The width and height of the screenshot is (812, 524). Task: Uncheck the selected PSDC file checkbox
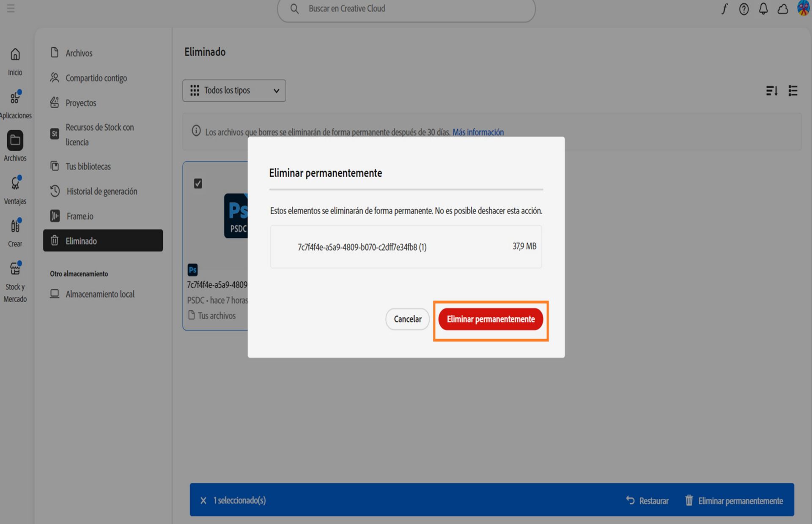(198, 183)
